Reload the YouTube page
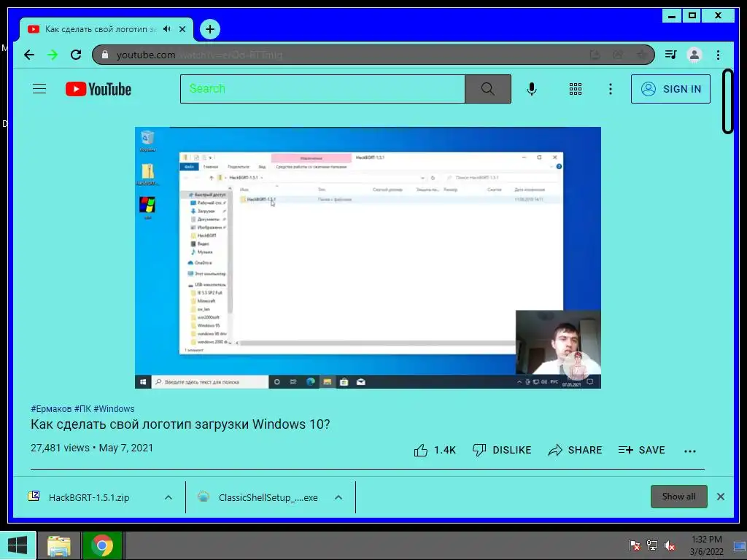747x560 pixels. coord(76,55)
